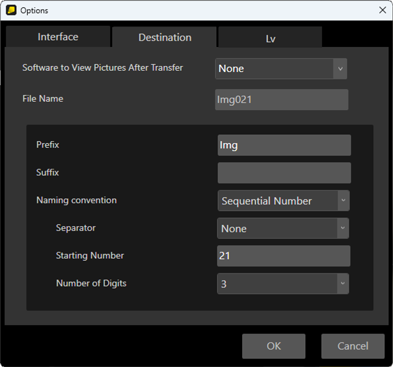Click the Prefix label
393x367 pixels.
coord(47,145)
